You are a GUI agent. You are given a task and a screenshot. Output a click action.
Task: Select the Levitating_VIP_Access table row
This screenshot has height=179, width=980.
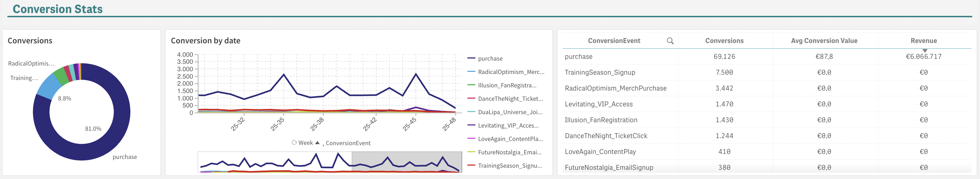(x=598, y=104)
